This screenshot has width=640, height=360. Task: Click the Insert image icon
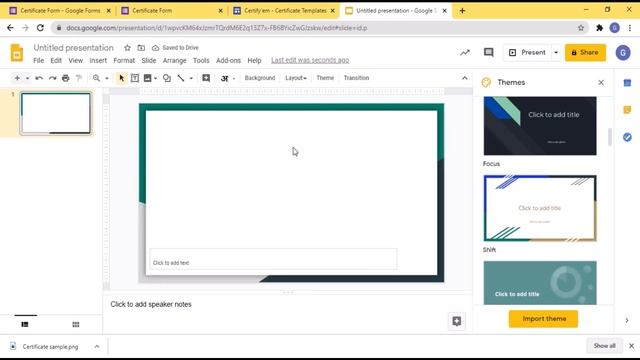coord(147,78)
